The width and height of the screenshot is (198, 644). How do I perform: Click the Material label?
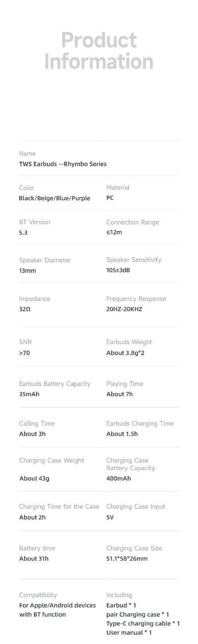(x=118, y=188)
